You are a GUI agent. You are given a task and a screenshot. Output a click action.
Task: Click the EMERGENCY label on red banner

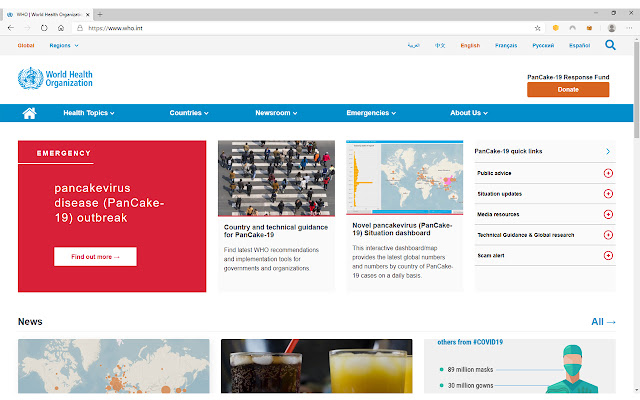(63, 153)
